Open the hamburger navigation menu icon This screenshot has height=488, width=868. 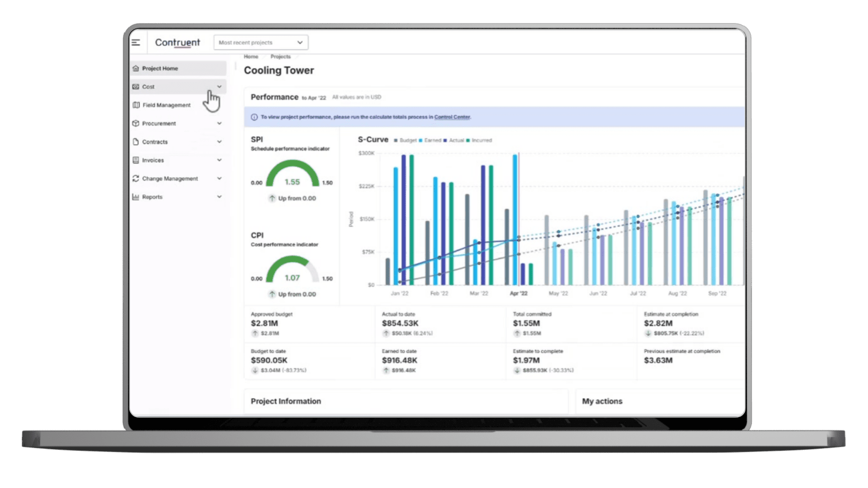coord(136,42)
